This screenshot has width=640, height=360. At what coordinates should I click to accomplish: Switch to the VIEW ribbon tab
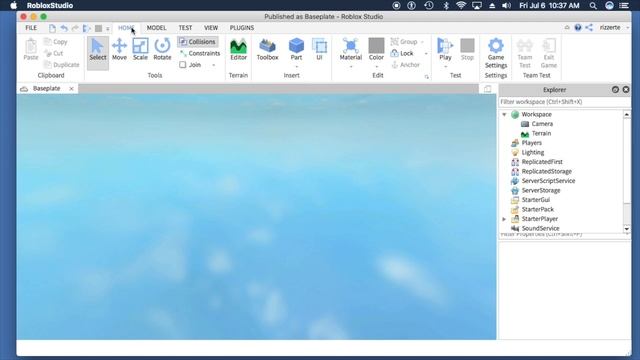(211, 28)
